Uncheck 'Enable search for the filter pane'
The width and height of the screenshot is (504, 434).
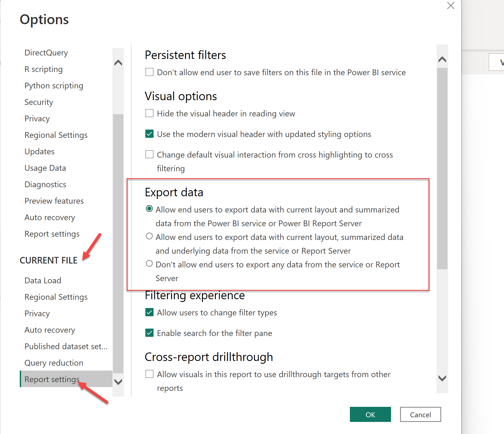coord(149,333)
